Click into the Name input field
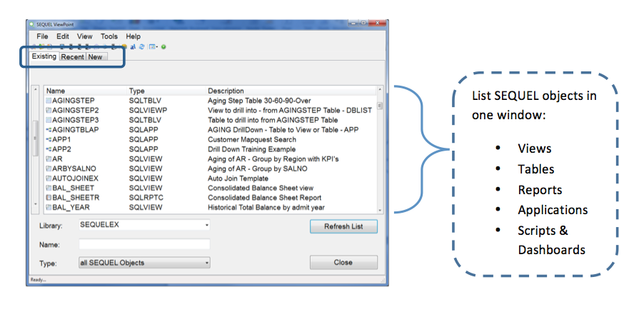644x312 pixels. coord(144,244)
